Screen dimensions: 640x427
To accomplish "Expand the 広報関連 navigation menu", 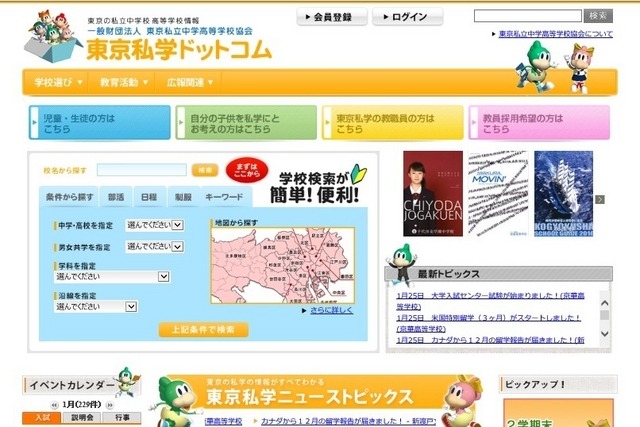I will pyautogui.click(x=189, y=82).
